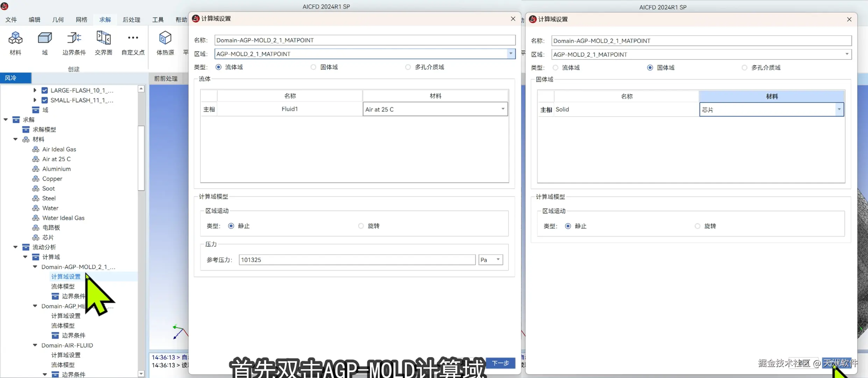Select 固体域 radio in left dialog

click(x=313, y=67)
